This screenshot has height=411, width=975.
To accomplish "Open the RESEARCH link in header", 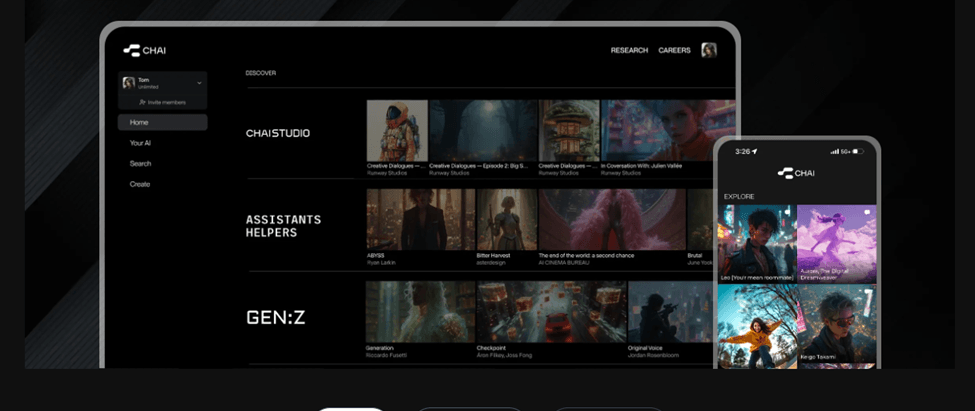I will tap(629, 50).
